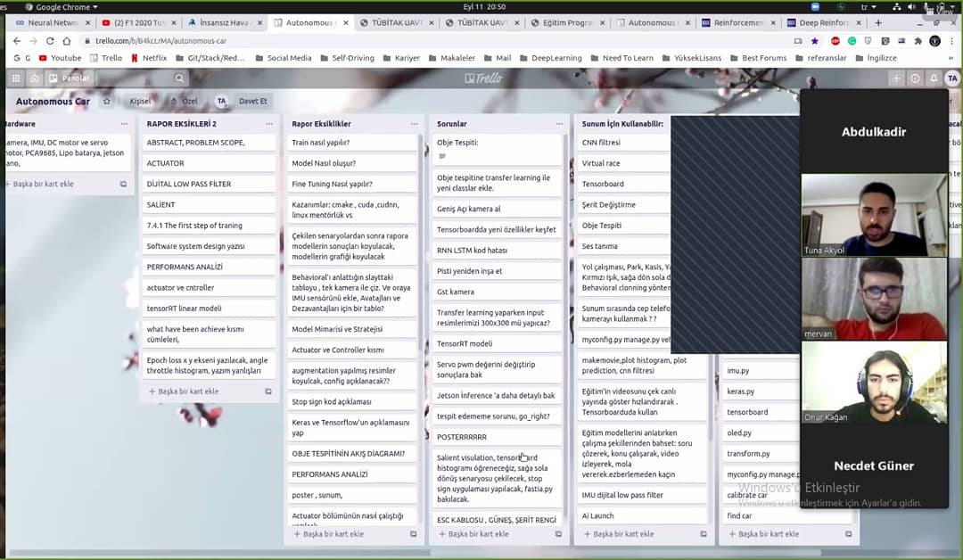Expand DeepLearning bookmark folder
963x560 pixels.
(x=550, y=58)
